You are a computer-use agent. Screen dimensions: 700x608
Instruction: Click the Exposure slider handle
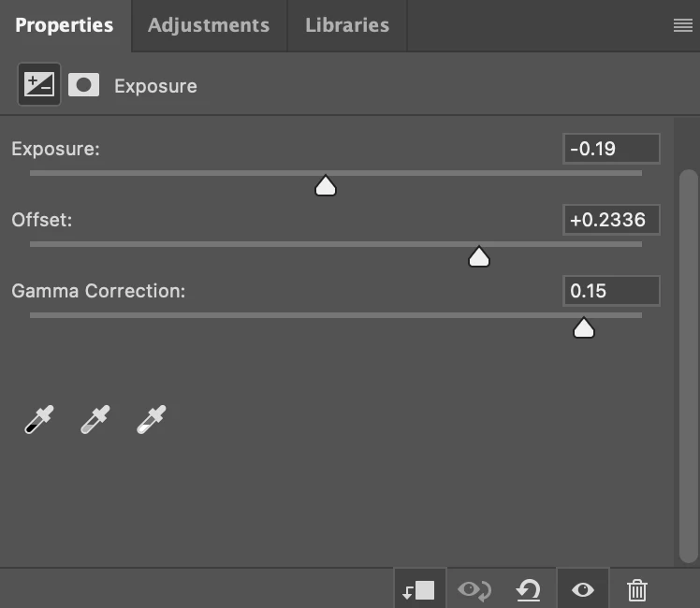coord(326,185)
